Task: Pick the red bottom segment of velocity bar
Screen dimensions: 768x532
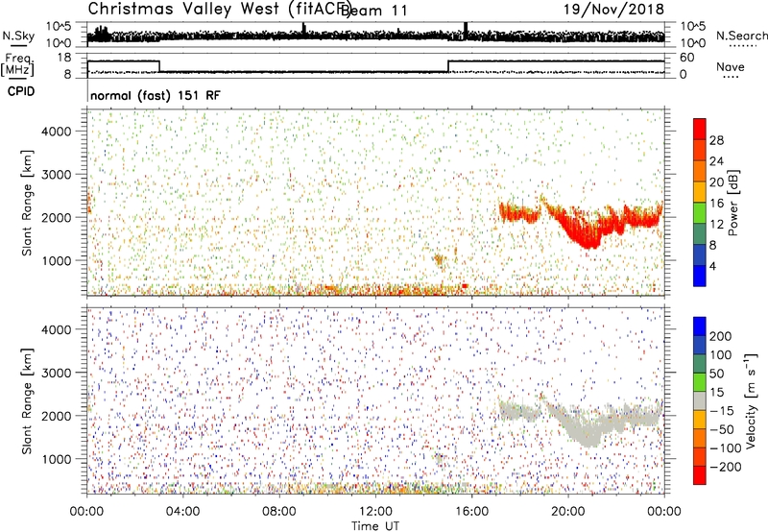Action: (700, 475)
